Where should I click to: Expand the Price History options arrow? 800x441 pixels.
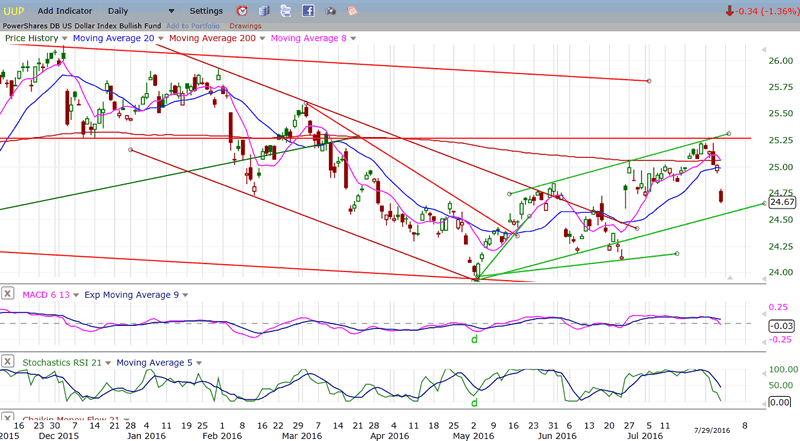click(x=63, y=38)
